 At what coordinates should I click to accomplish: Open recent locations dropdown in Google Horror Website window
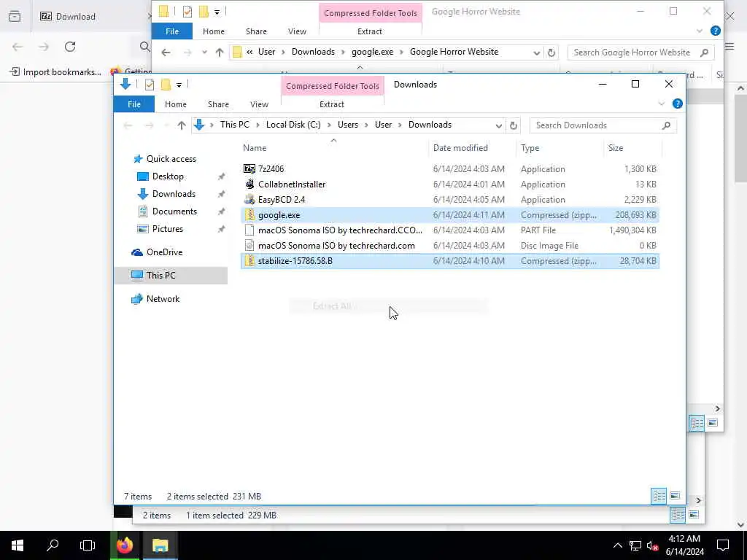coord(204,52)
